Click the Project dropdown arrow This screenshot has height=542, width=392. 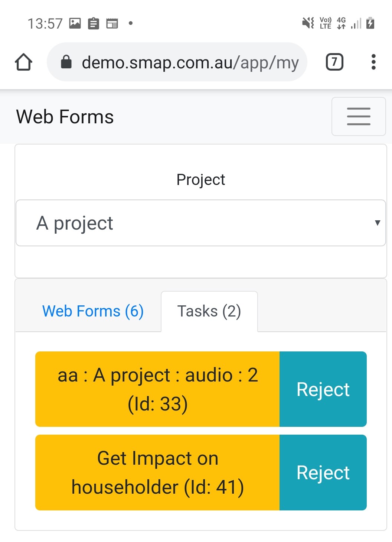pyautogui.click(x=377, y=223)
